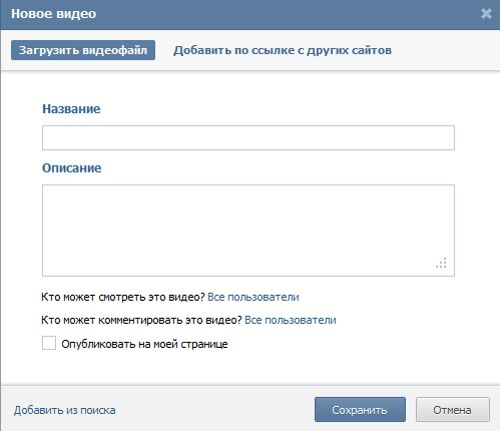Screen dimensions: 500x431
Task: Click the Отмена button
Action: [453, 410]
